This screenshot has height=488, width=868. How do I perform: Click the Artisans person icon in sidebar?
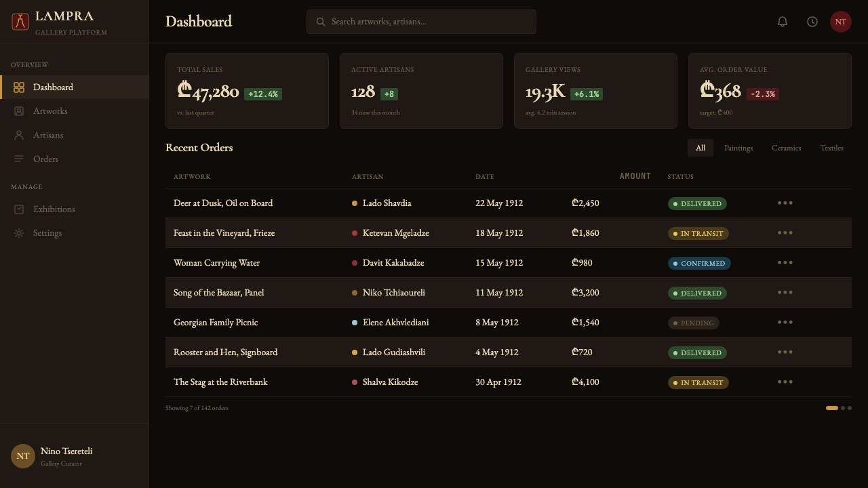[x=19, y=136]
